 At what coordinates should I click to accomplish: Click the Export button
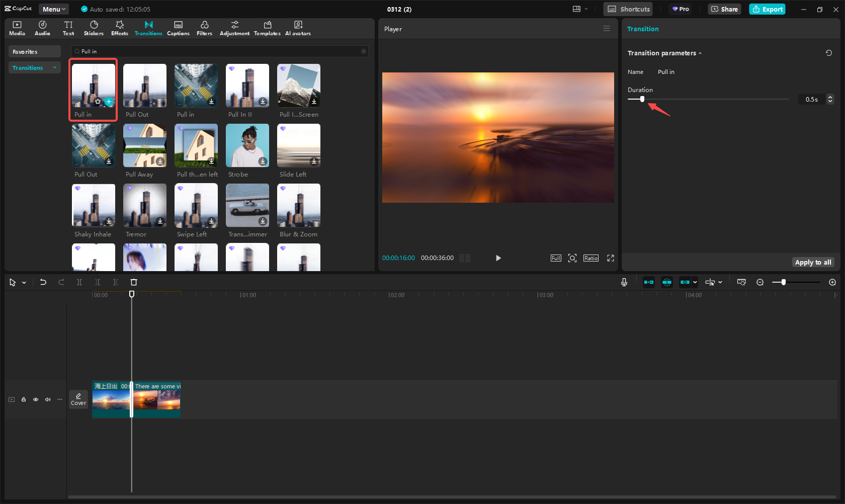[767, 9]
